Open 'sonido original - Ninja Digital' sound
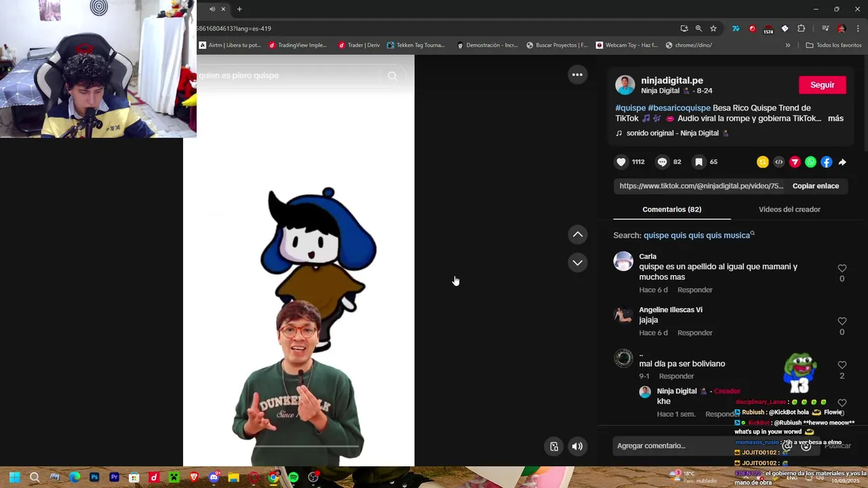The width and height of the screenshot is (868, 488). coord(672,133)
